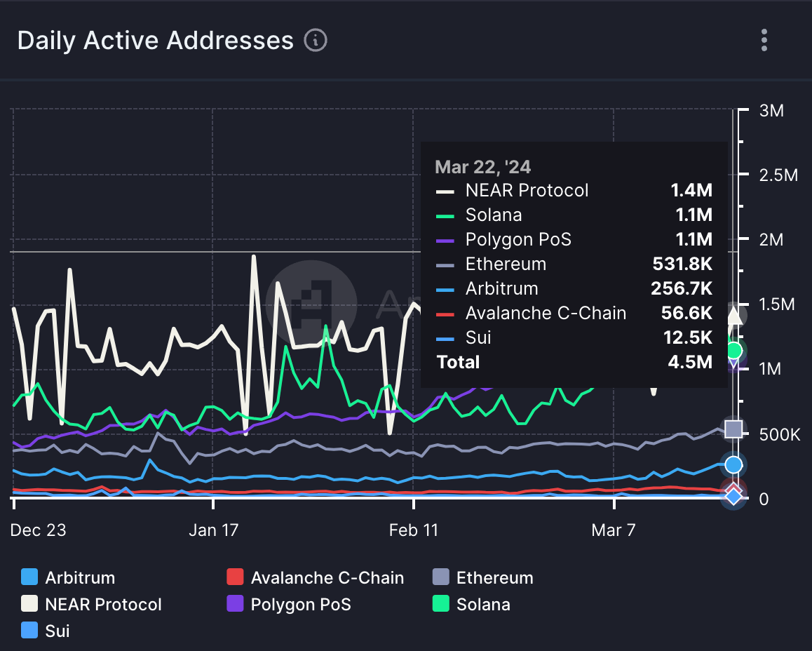Click the Feb 11 x-axis label
This screenshot has height=651, width=812.
pyautogui.click(x=413, y=530)
